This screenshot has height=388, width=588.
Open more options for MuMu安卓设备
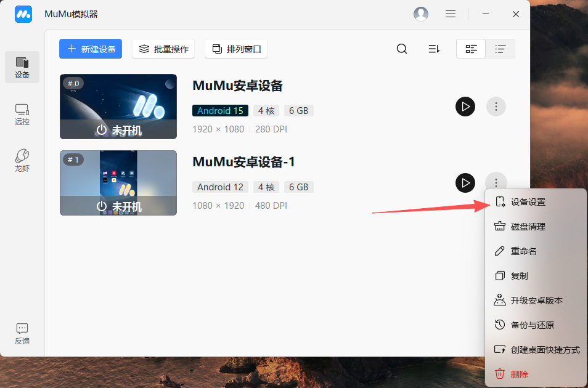click(496, 107)
